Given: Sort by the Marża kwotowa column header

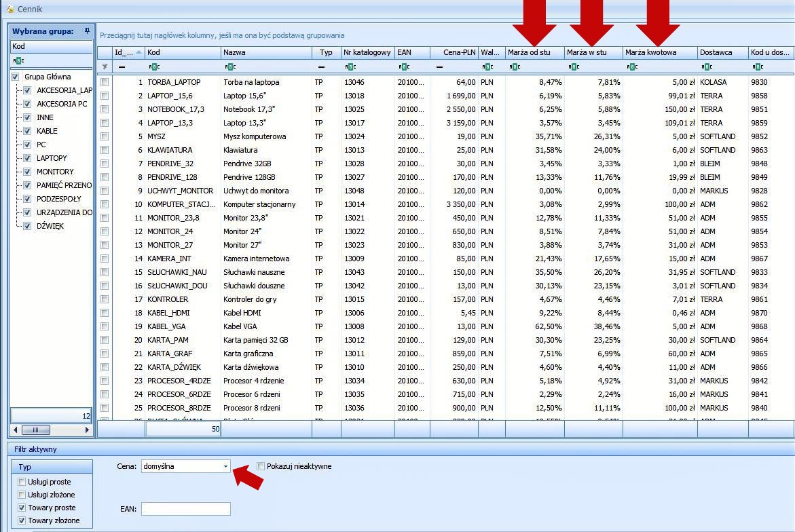Looking at the screenshot, I should (660, 52).
